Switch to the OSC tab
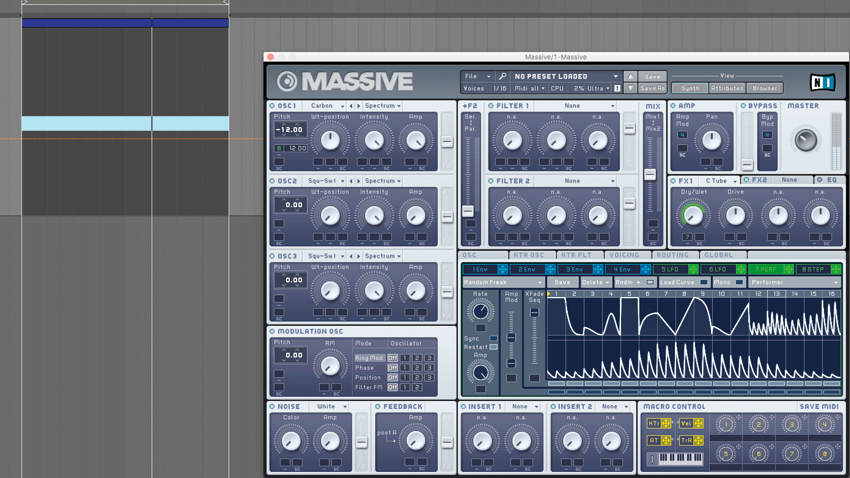 click(x=484, y=255)
